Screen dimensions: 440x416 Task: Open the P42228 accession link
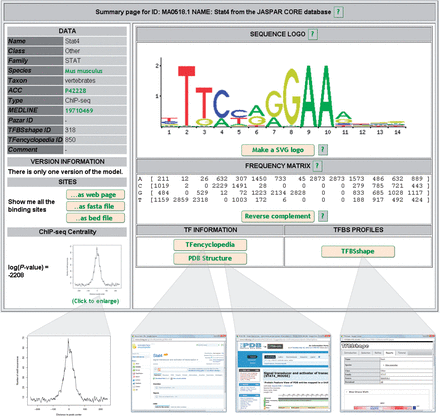coord(76,91)
